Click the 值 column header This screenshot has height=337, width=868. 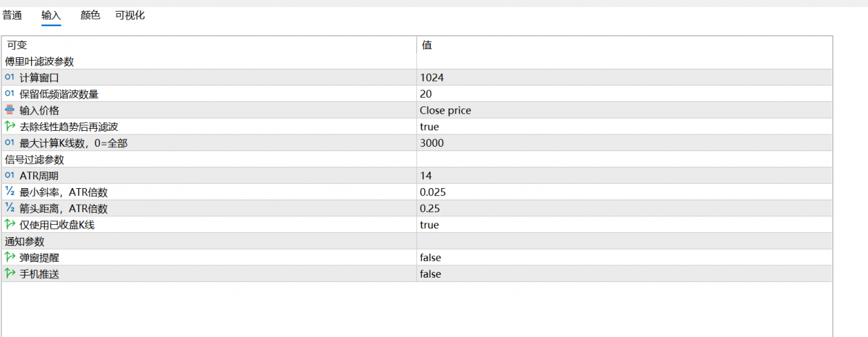(x=625, y=45)
